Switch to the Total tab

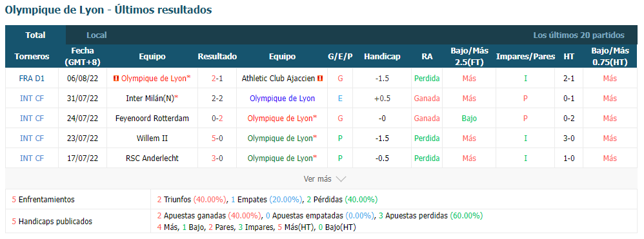click(35, 35)
